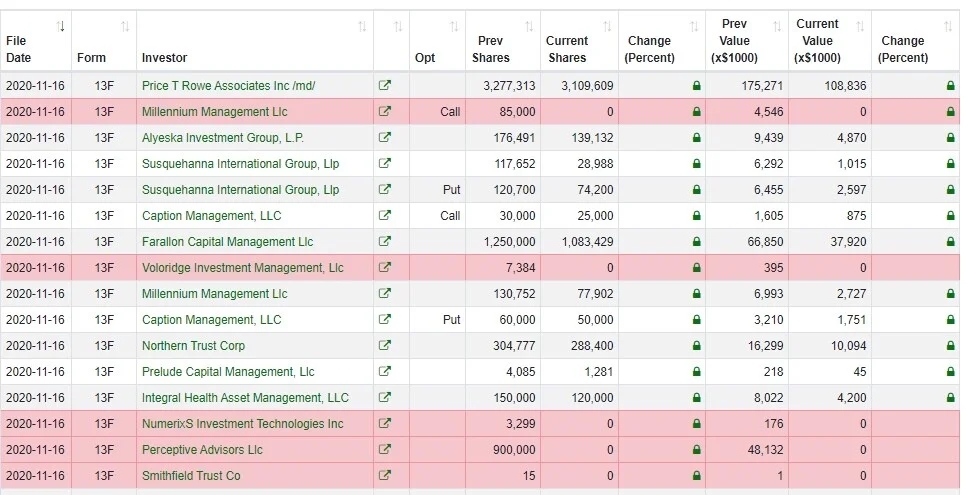Open Voloridge Investment Management, Llc link
966x495 pixels.
[x=243, y=268]
